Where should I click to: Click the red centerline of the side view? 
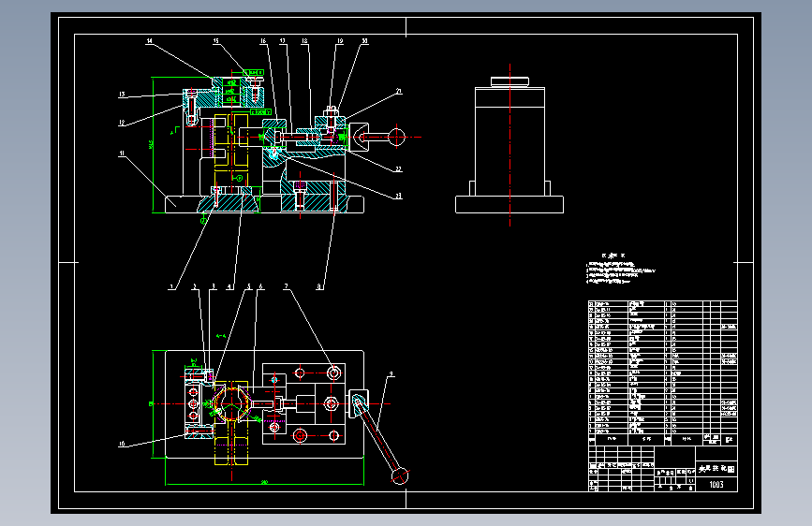[510, 145]
